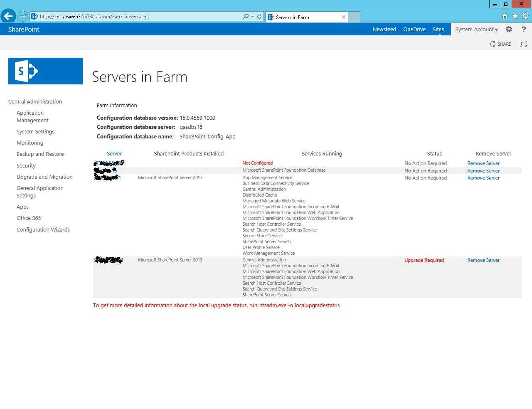
Task: Click the search magnifier in address bar
Action: (x=246, y=17)
